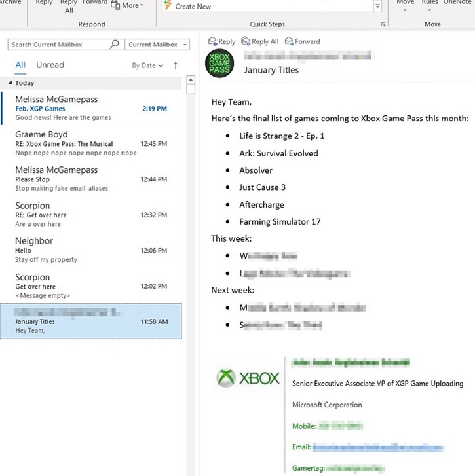Click the Reply All icon in reading pane
The height and width of the screenshot is (476, 475).
(x=246, y=41)
